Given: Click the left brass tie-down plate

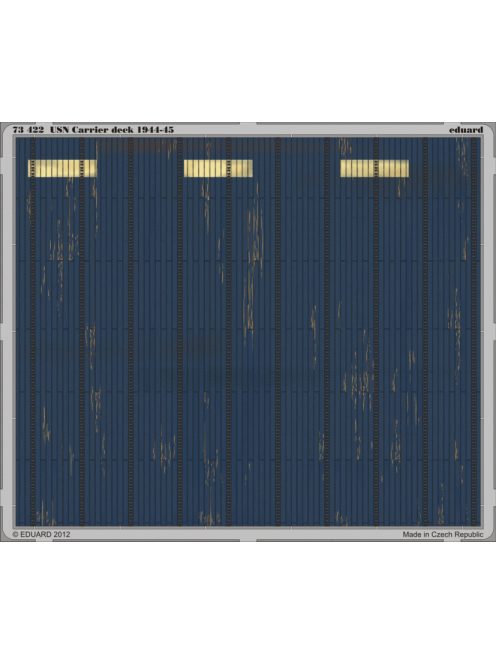Looking at the screenshot, I should coord(62,168).
